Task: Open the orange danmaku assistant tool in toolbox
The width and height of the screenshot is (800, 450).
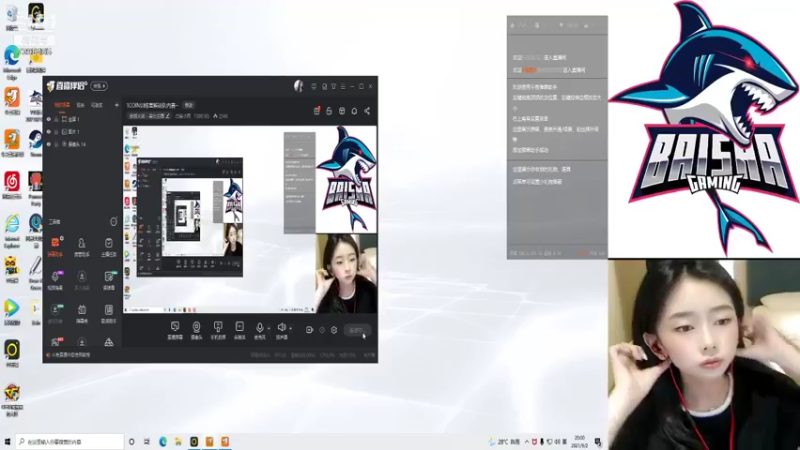Action: (x=55, y=246)
